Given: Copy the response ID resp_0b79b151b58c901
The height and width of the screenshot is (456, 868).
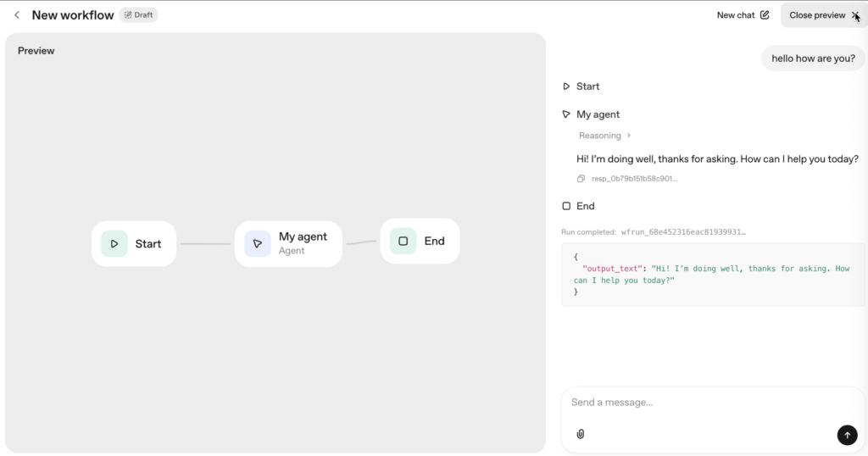Looking at the screenshot, I should click(581, 179).
